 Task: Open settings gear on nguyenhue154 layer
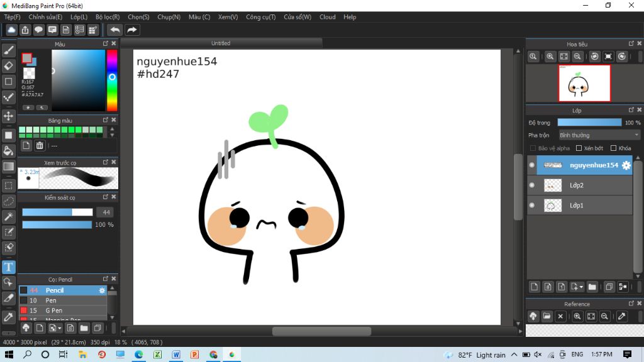coord(626,165)
